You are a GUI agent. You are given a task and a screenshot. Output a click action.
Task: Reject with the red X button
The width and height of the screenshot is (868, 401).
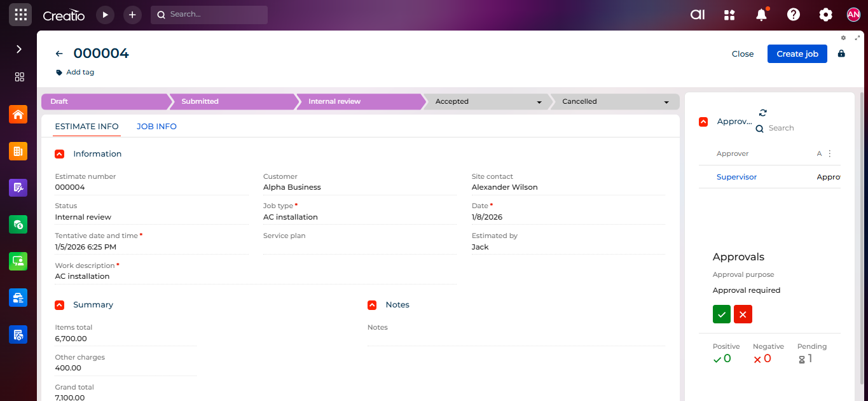pyautogui.click(x=743, y=314)
